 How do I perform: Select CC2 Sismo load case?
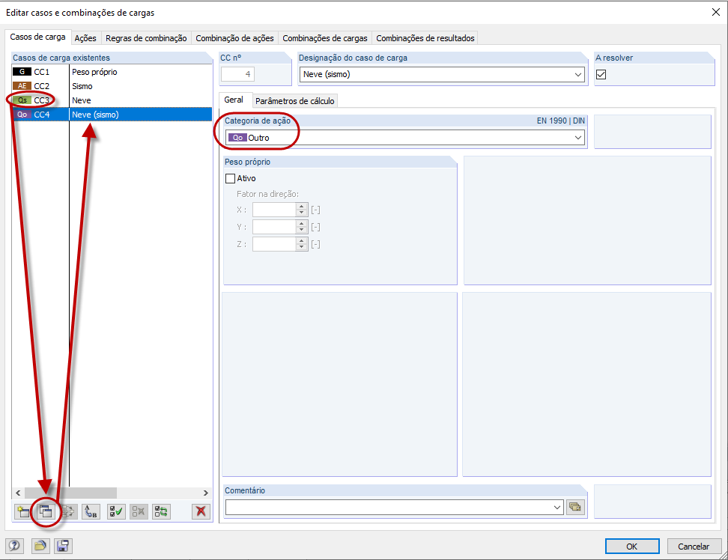point(112,86)
